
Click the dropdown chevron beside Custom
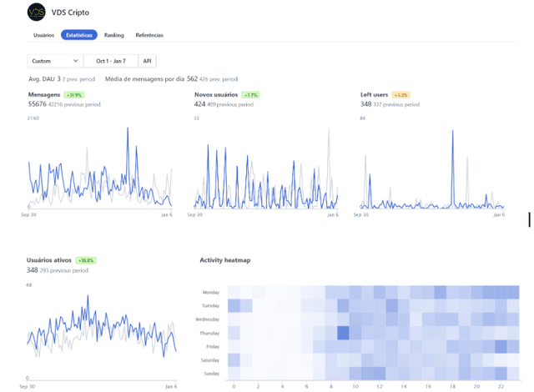point(76,61)
